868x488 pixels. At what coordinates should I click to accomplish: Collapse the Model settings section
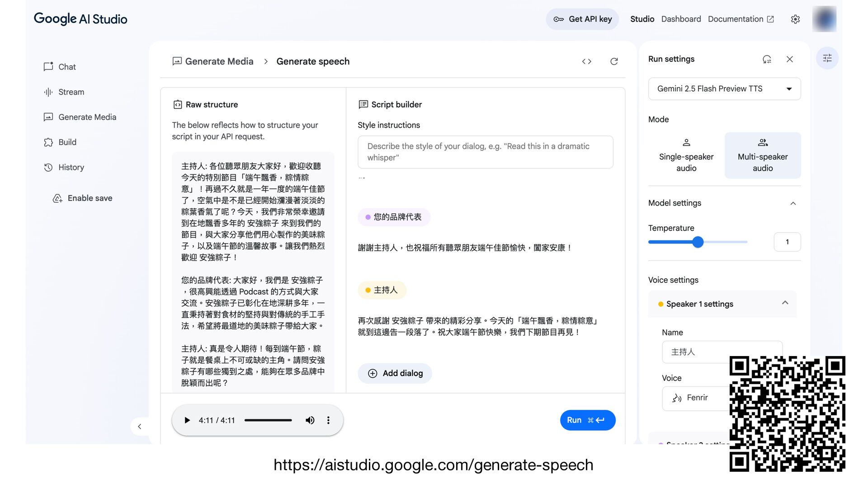pos(793,203)
